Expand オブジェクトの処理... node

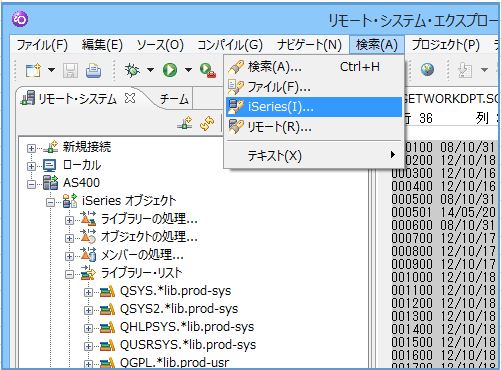pyautogui.click(x=69, y=238)
